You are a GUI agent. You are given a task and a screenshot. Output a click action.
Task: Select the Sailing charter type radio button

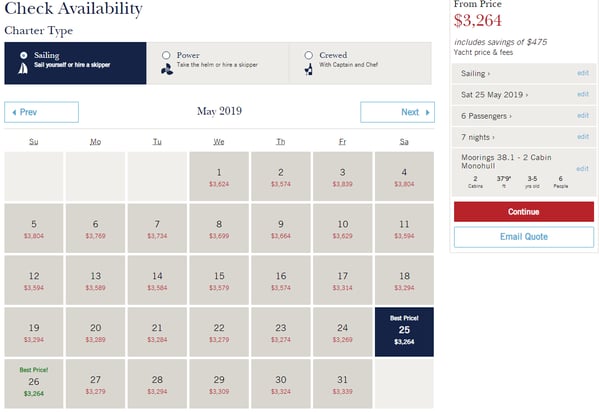pos(23,55)
